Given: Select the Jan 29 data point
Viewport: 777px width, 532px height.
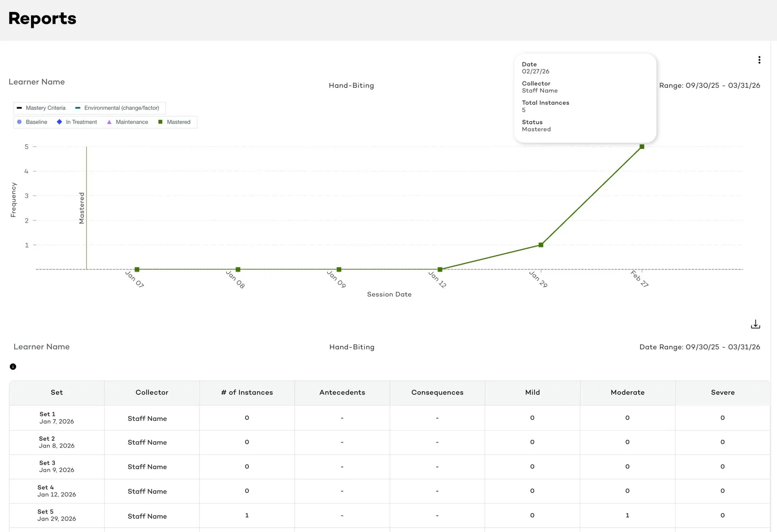Looking at the screenshot, I should pos(541,245).
